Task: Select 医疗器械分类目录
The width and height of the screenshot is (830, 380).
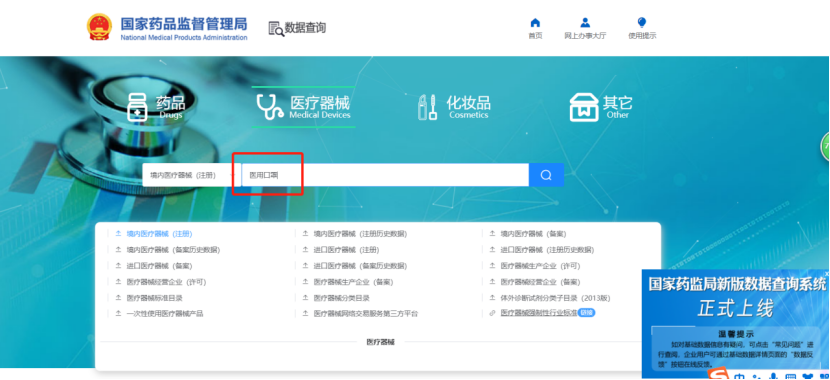Action: point(341,298)
